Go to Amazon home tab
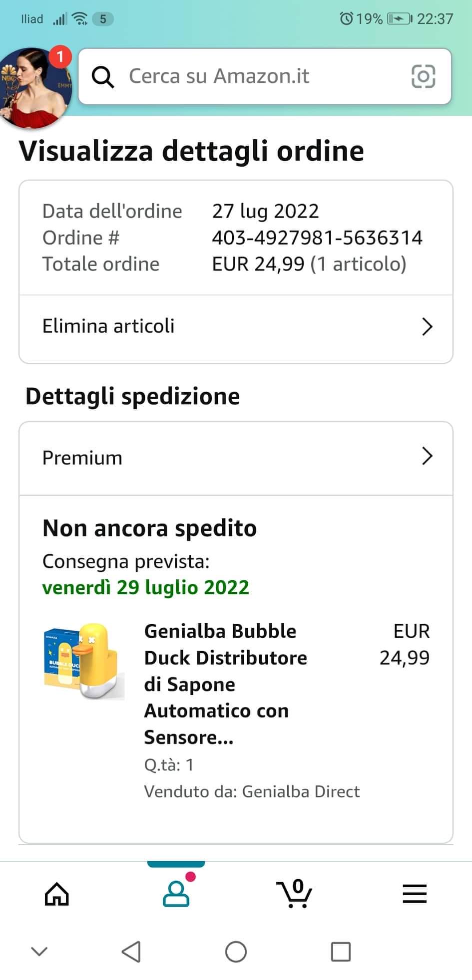 (x=57, y=893)
